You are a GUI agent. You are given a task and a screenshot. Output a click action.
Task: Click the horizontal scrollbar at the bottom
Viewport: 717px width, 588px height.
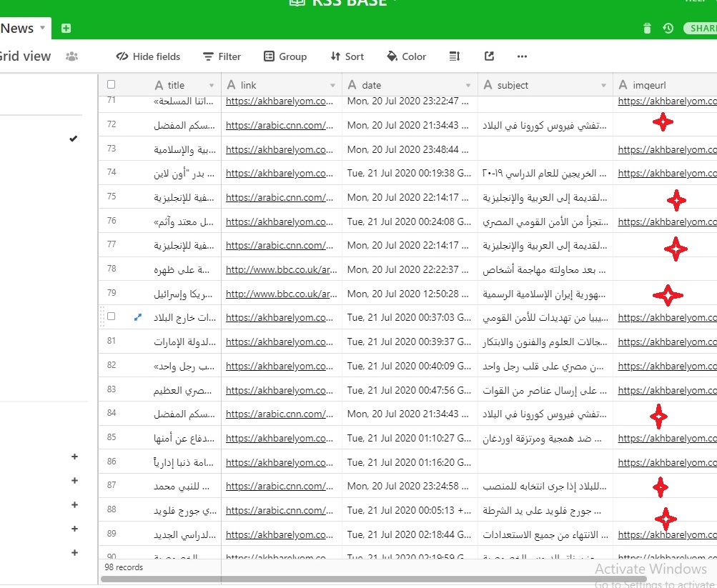point(374,579)
